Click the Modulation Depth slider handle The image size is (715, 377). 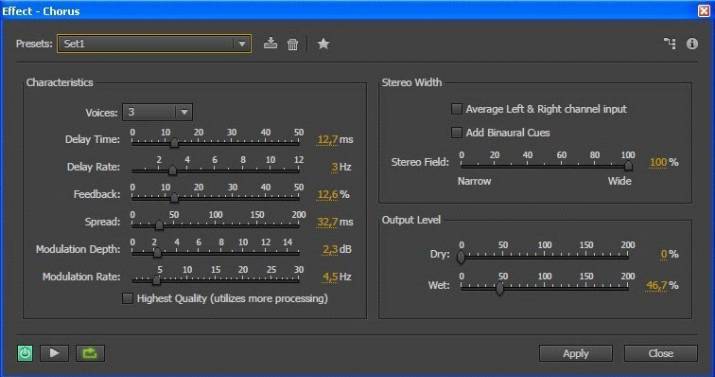tap(157, 253)
